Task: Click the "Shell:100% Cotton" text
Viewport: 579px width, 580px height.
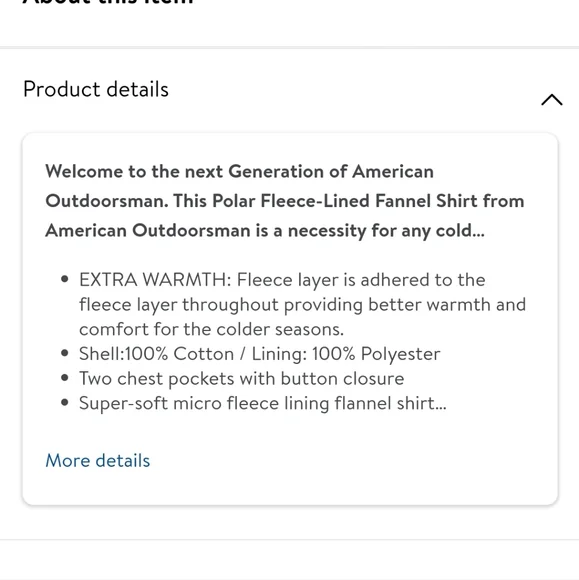Action: click(156, 354)
